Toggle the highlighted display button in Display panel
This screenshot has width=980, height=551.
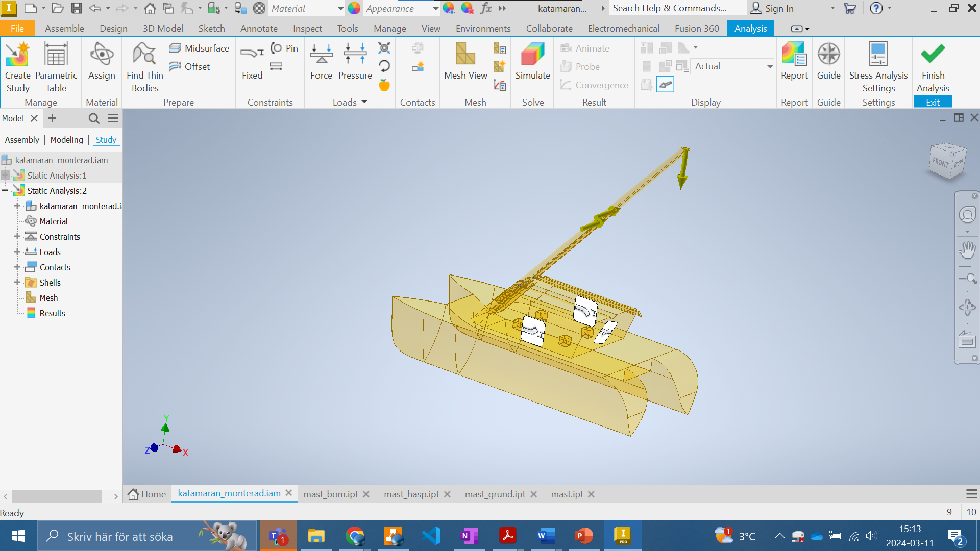point(665,84)
